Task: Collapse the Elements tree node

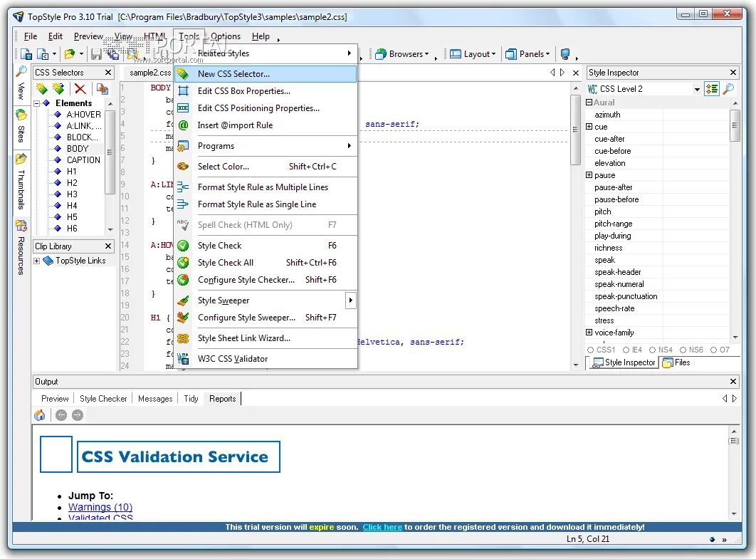Action: (x=37, y=103)
